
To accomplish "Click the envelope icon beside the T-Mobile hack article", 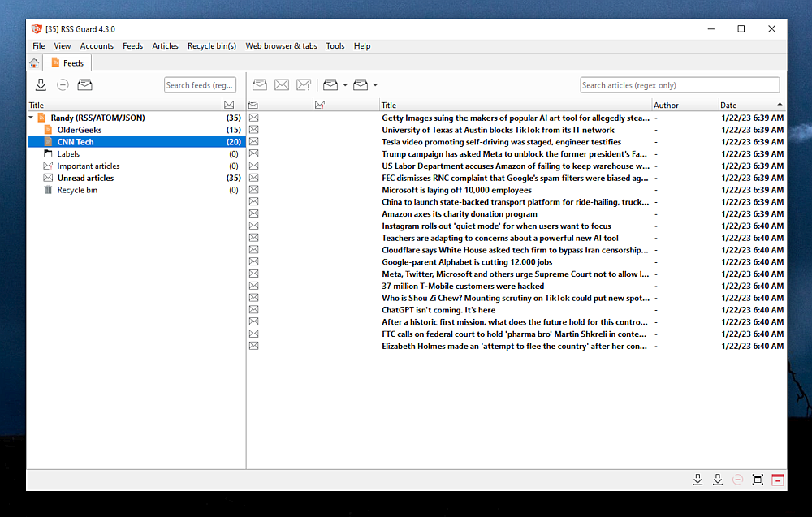I will [x=253, y=286].
